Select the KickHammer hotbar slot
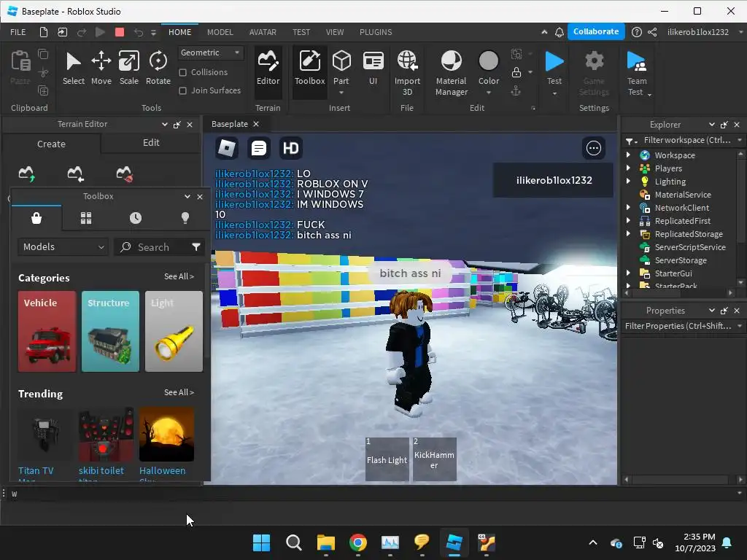Screen dimensions: 747x560 tap(435, 459)
